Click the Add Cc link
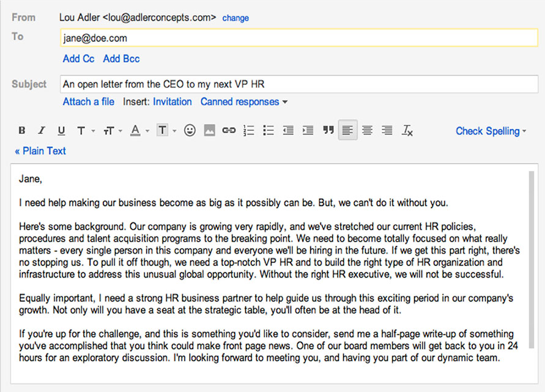 pyautogui.click(x=78, y=59)
